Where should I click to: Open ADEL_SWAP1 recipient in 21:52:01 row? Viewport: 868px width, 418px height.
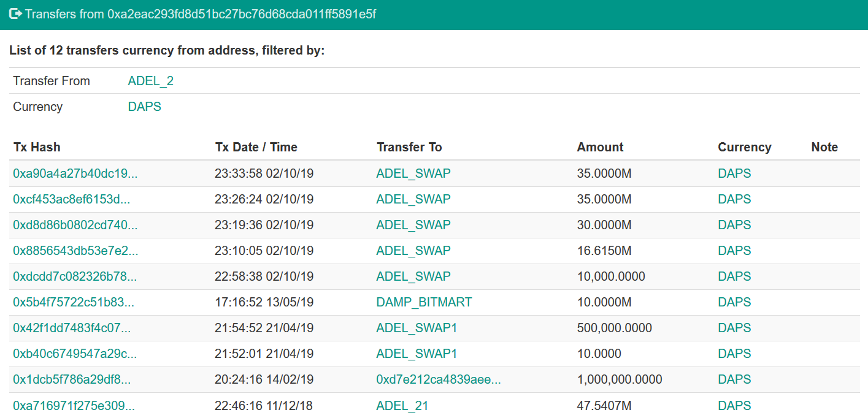point(417,354)
